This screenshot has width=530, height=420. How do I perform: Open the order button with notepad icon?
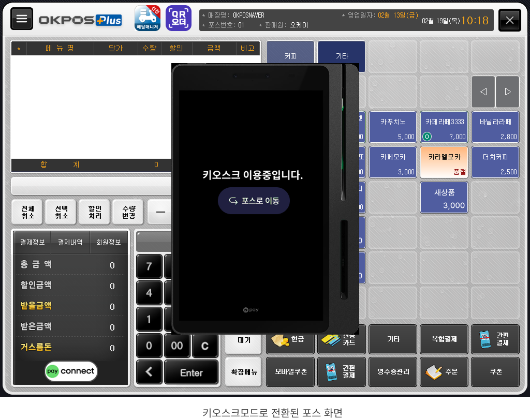pos(444,371)
